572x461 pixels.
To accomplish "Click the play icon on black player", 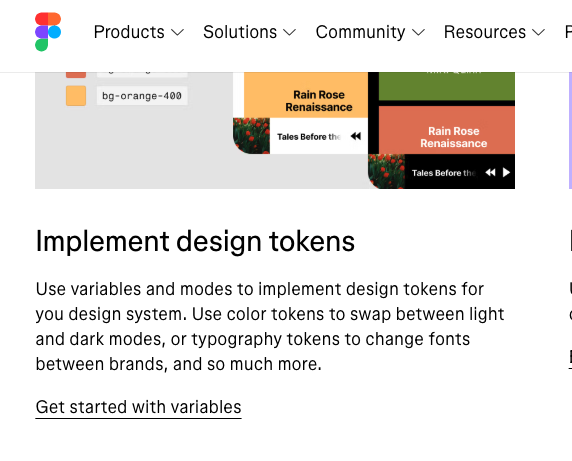I will point(506,173).
